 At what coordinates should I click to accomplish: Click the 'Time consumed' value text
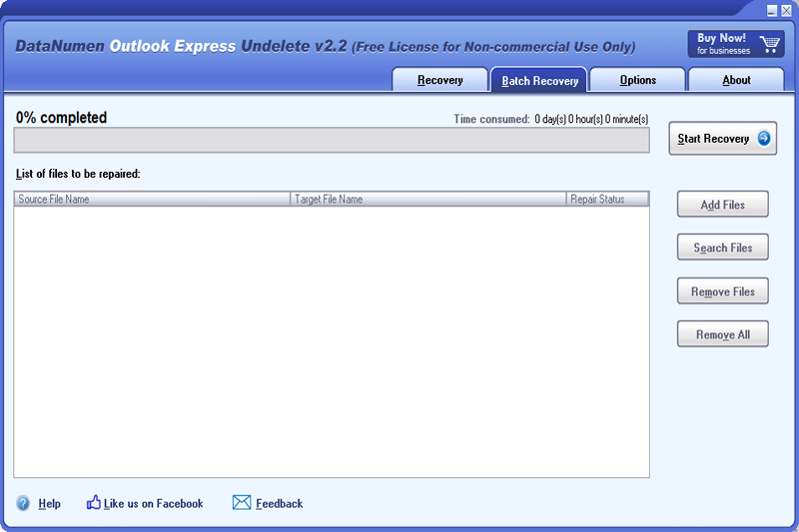pos(591,119)
